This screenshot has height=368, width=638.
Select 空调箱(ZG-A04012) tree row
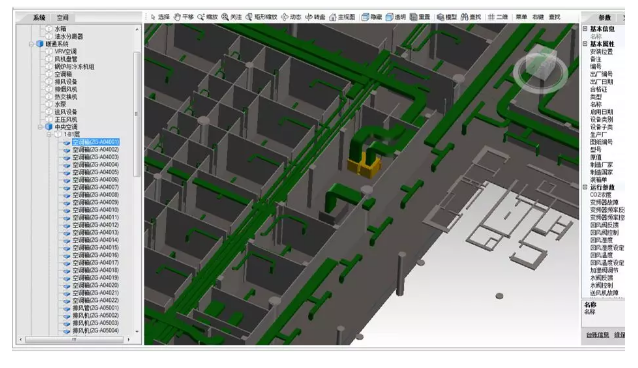[x=96, y=225]
